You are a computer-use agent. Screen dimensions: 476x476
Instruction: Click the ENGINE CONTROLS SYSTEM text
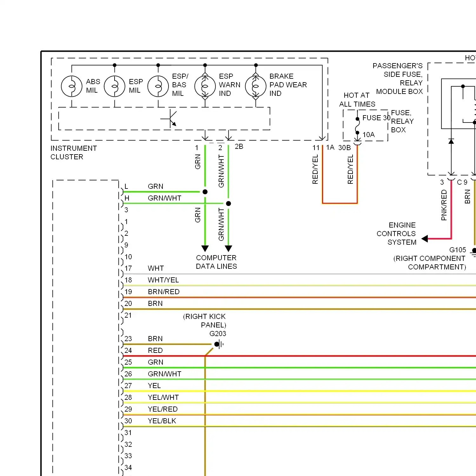point(396,234)
